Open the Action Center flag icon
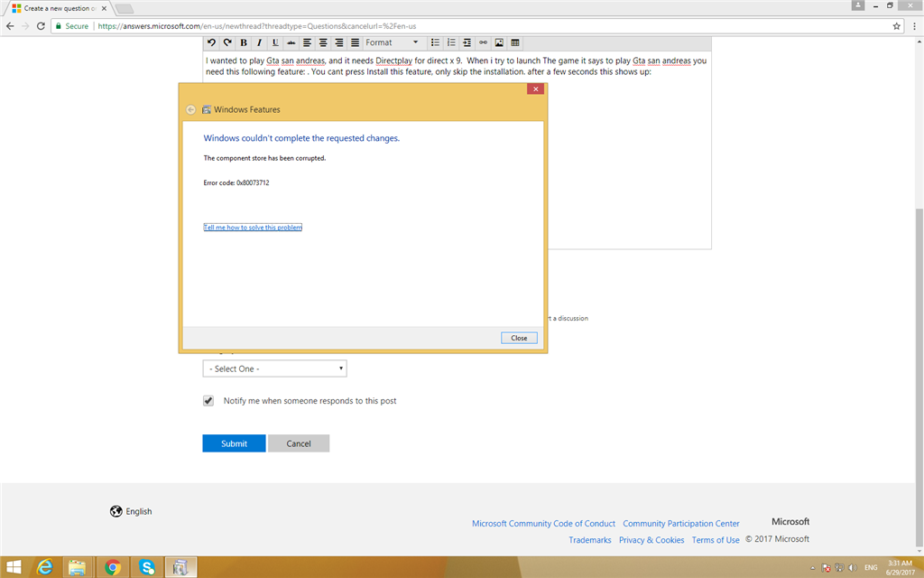 (x=826, y=568)
